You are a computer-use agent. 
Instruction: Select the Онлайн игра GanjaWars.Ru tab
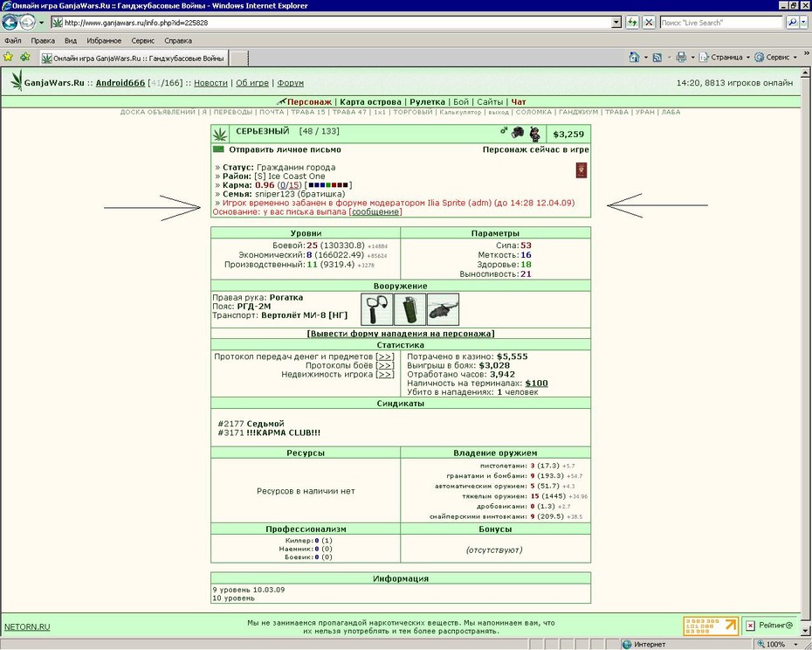pyautogui.click(x=134, y=58)
